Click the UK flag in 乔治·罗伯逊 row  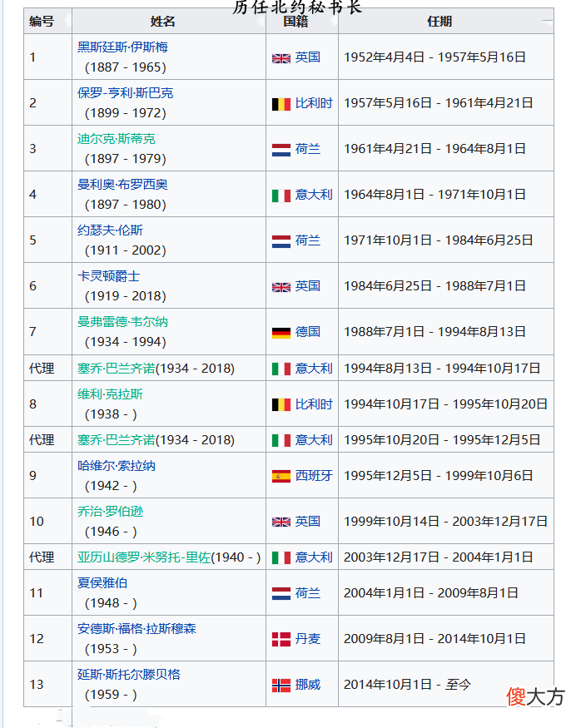coord(281,522)
